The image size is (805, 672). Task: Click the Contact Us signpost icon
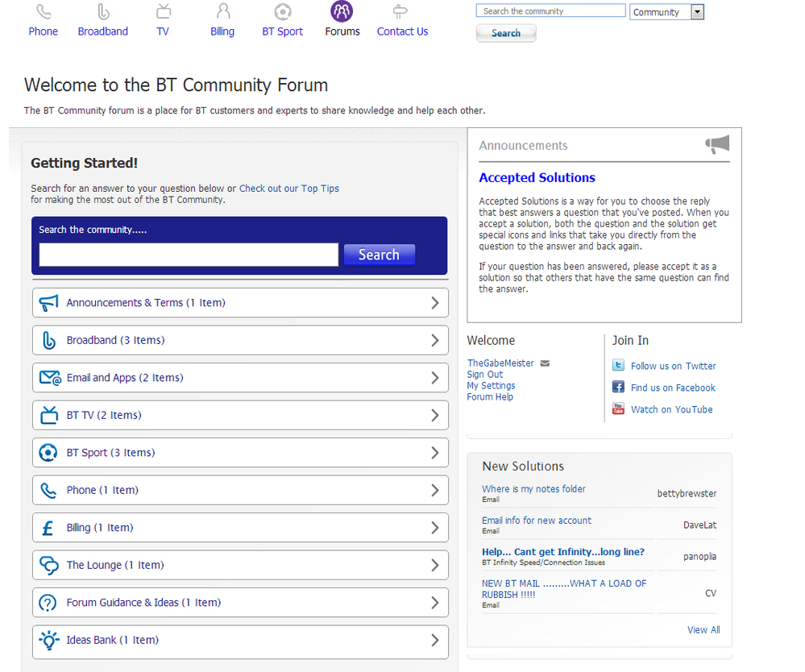point(400,11)
